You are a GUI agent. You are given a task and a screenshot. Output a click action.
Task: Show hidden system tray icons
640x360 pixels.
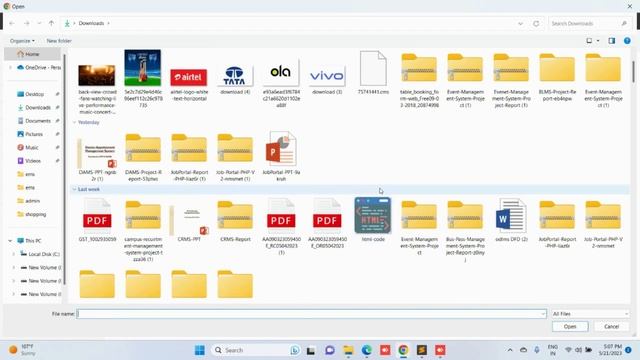coord(510,350)
